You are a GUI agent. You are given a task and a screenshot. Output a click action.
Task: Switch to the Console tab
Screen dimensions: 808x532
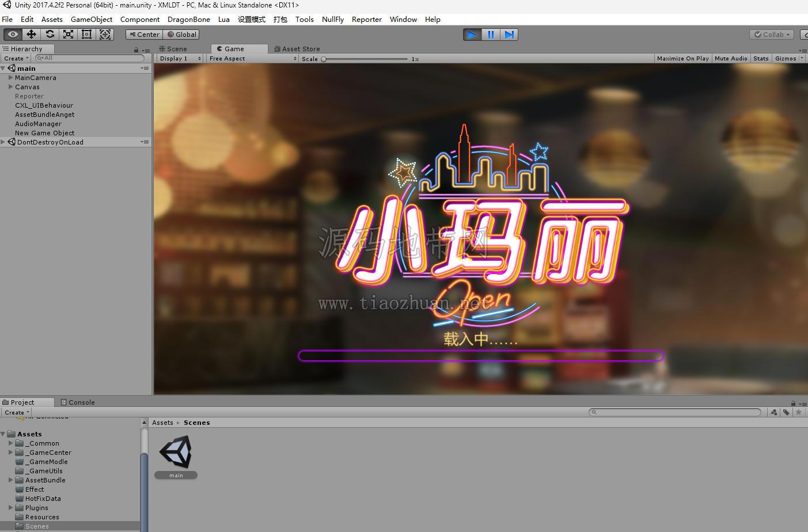tap(78, 402)
